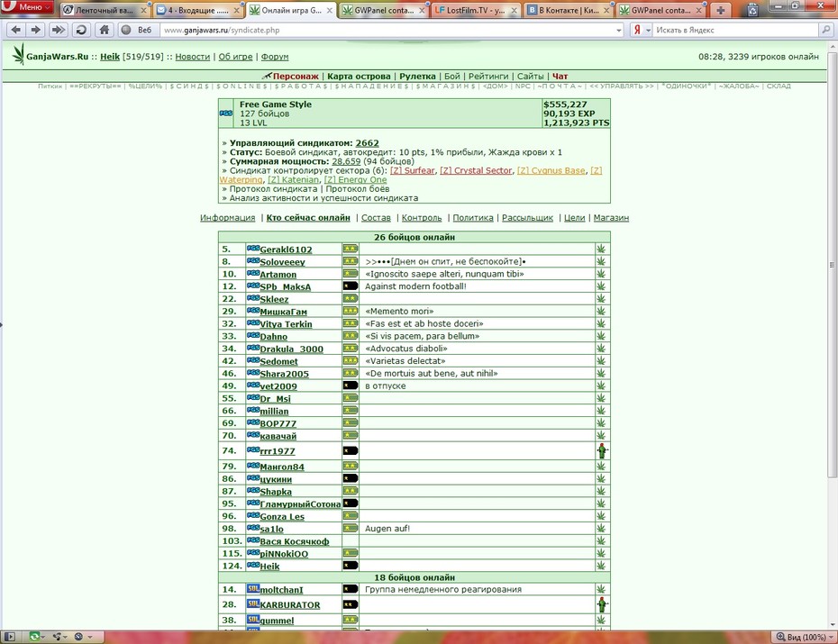
Task: Go back with the browser Back arrow
Action: (x=15, y=30)
